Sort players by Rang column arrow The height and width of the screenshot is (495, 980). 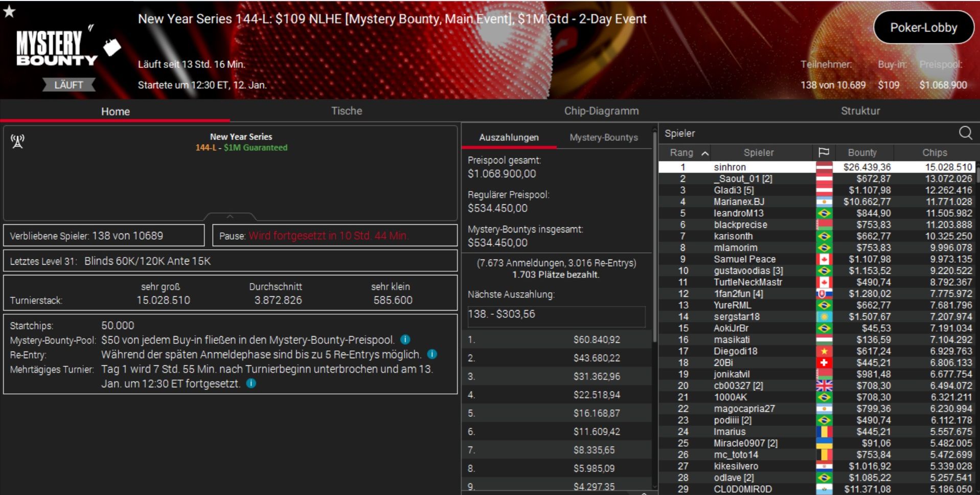(705, 153)
